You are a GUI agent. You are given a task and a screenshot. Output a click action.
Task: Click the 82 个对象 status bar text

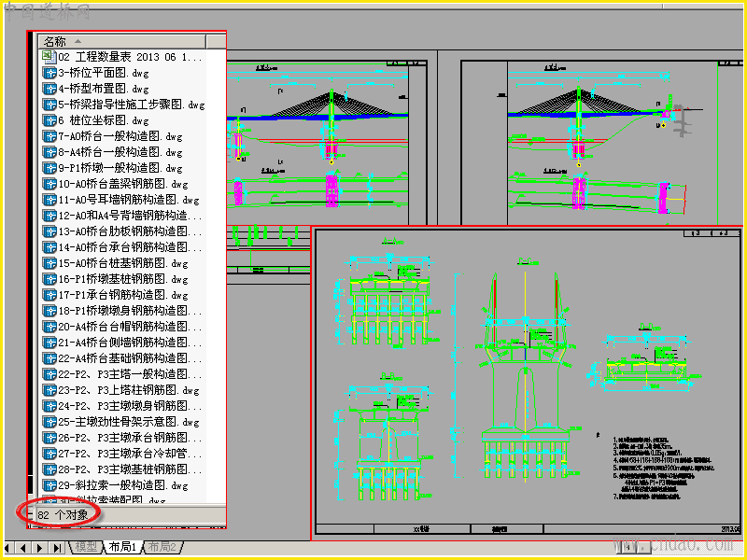63,515
